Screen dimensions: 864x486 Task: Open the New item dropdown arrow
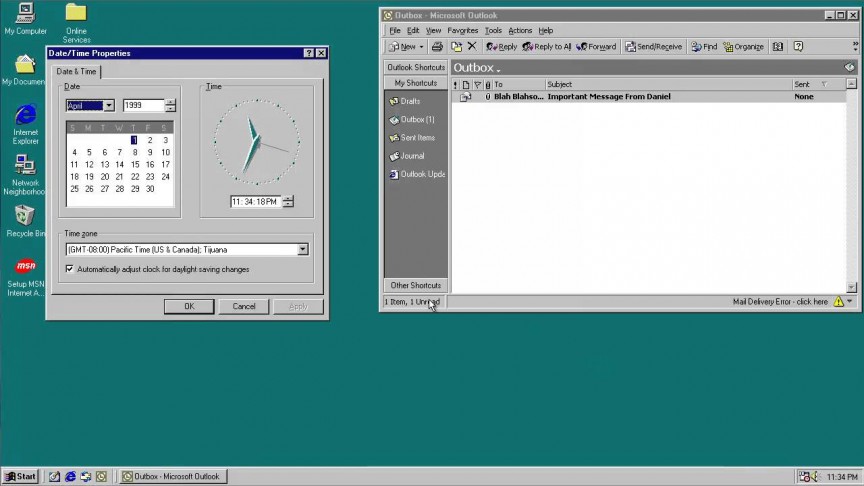pyautogui.click(x=422, y=47)
